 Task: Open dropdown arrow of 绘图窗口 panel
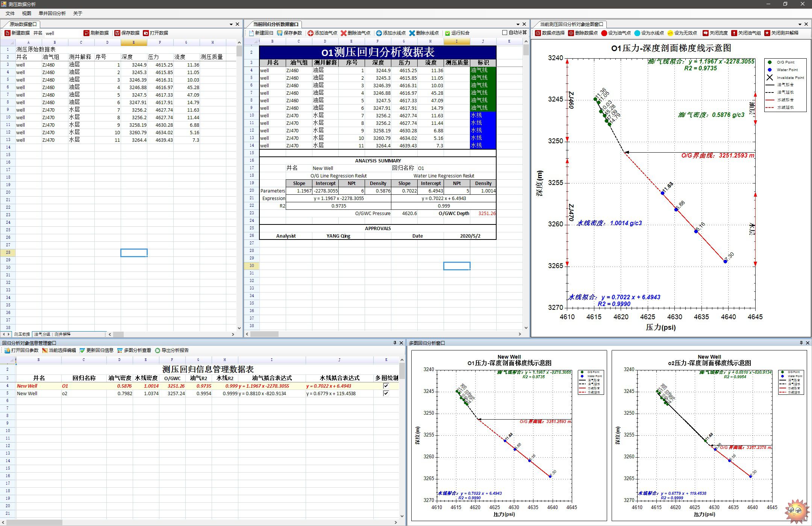coord(800,24)
